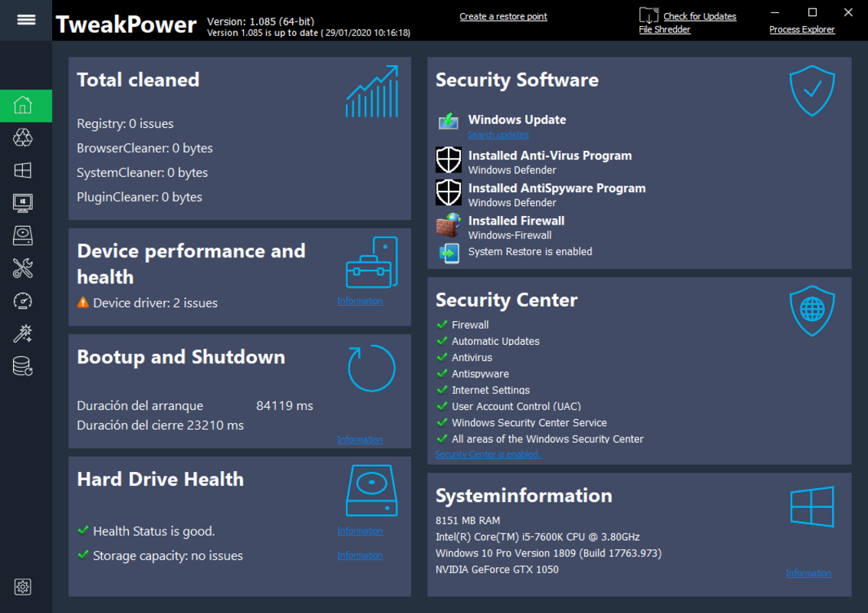Click Security Center is enabled link

488,454
